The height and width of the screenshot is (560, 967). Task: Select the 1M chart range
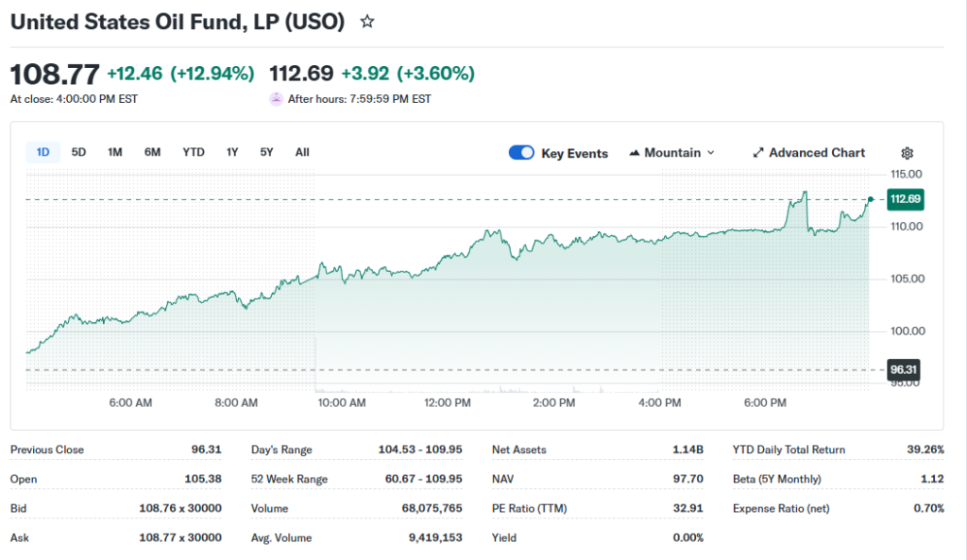point(115,152)
